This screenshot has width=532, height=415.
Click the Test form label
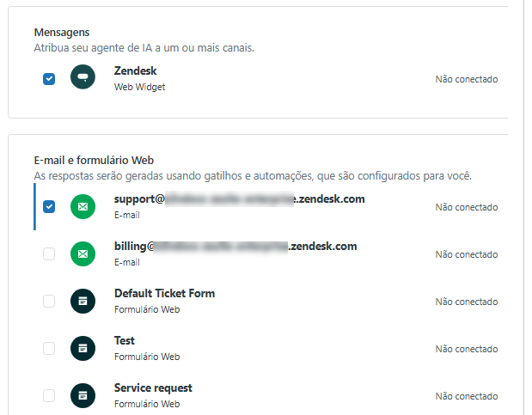(x=125, y=341)
